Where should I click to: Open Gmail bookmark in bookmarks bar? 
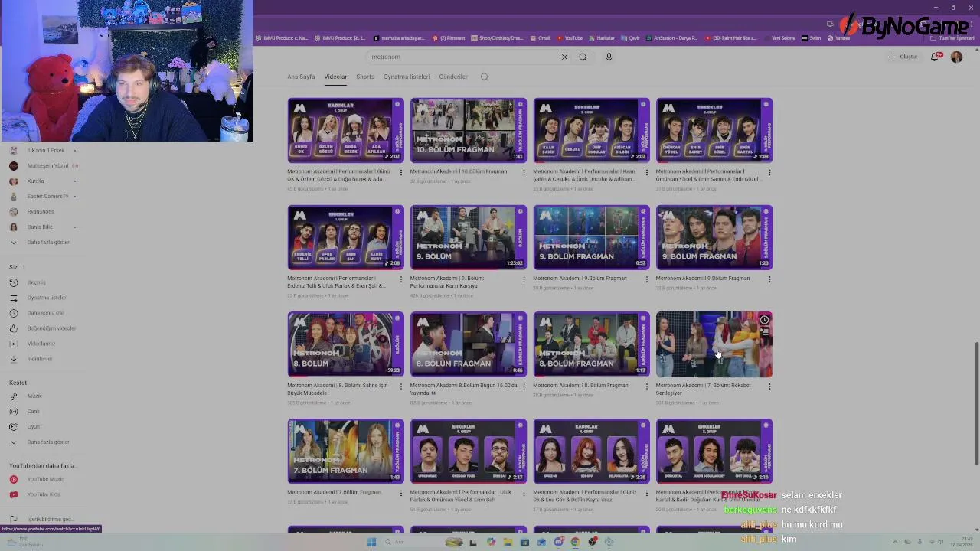click(x=541, y=38)
